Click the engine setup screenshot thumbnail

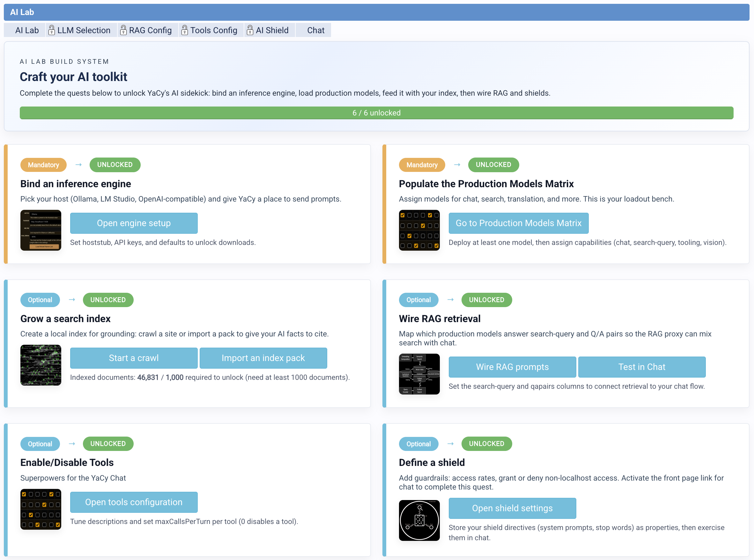41,230
